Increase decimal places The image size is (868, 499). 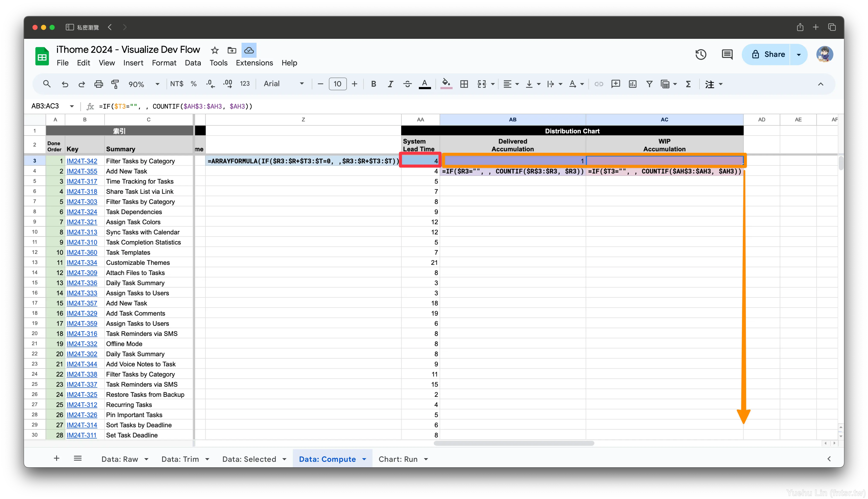pyautogui.click(x=228, y=84)
